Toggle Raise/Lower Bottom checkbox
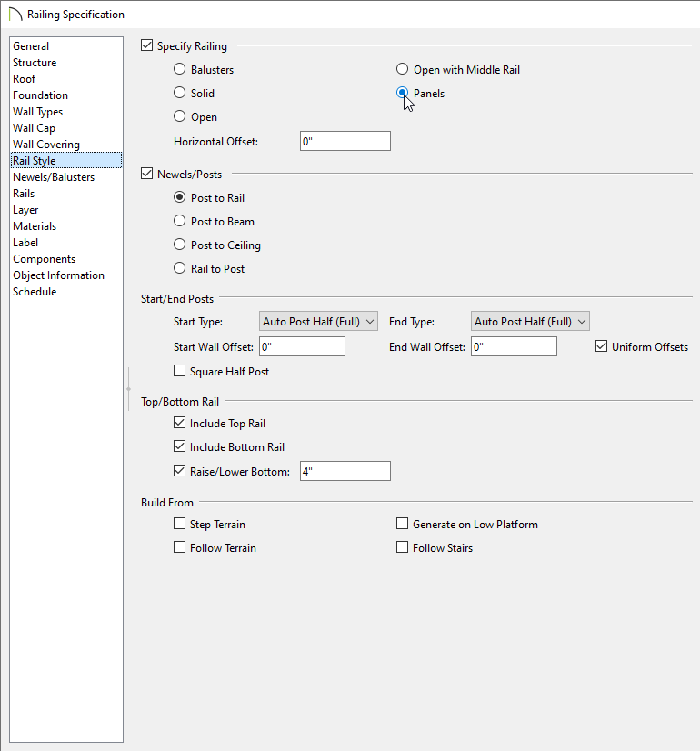 pyautogui.click(x=180, y=471)
